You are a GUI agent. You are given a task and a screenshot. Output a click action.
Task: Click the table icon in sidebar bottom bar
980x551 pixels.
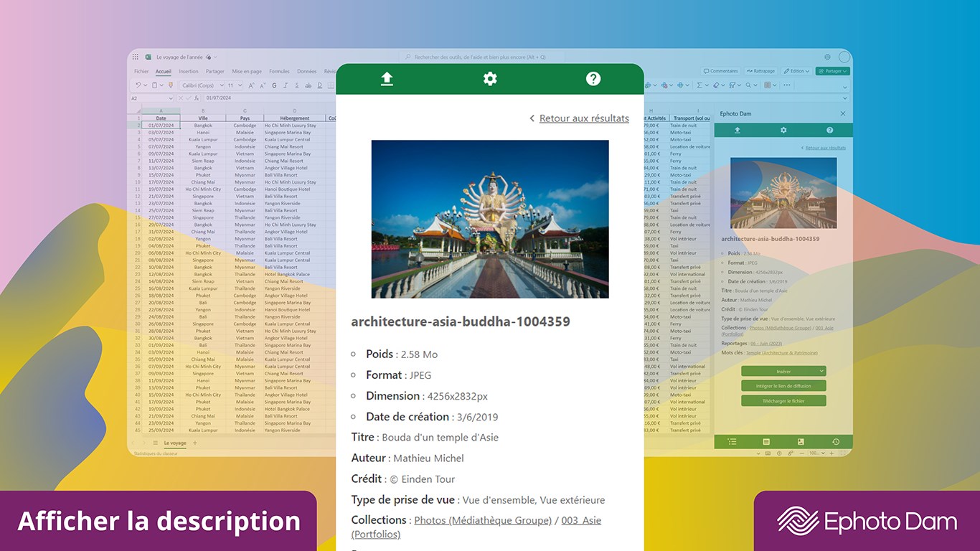(x=766, y=441)
